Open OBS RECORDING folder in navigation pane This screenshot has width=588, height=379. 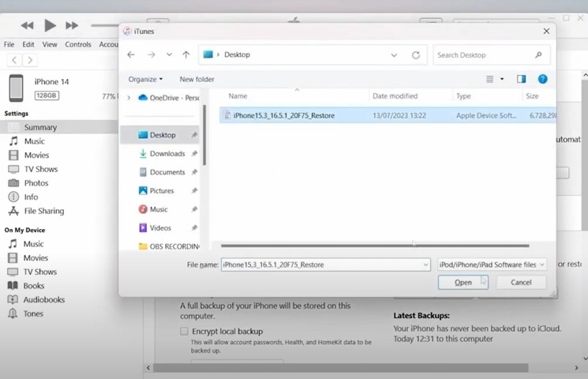click(x=169, y=246)
